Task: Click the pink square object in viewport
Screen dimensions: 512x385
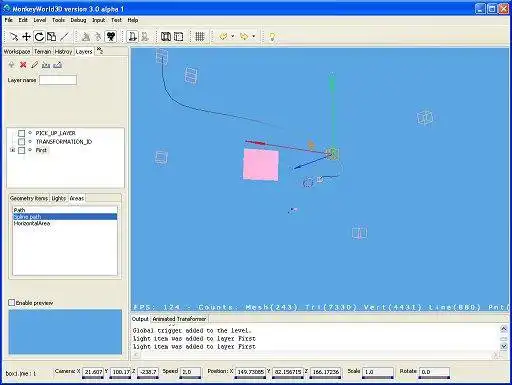Action: pos(261,165)
